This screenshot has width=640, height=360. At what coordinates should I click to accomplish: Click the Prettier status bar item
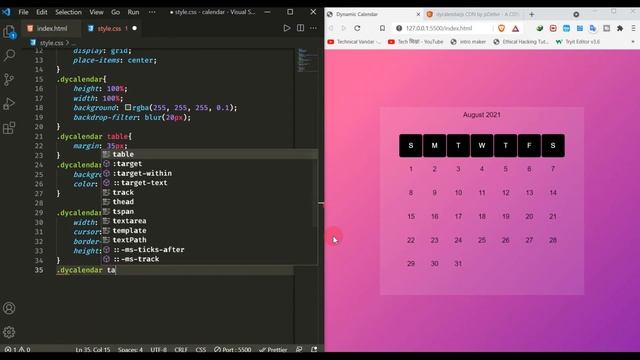[x=273, y=349]
